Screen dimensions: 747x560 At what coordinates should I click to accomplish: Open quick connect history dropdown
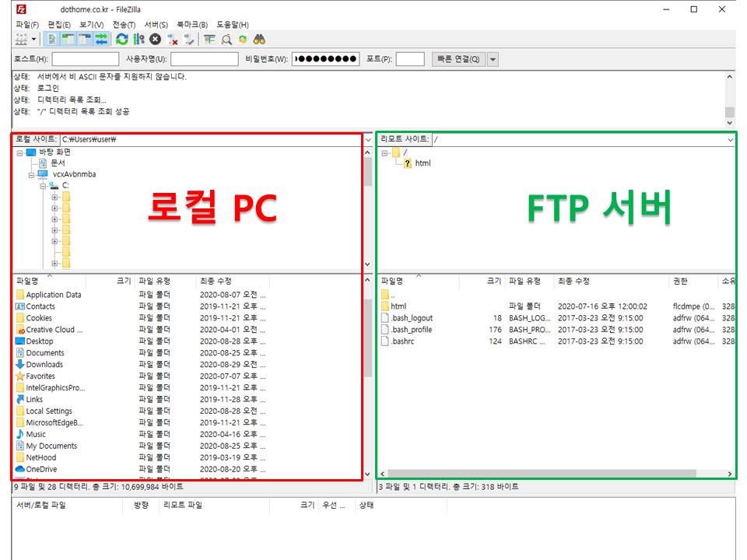493,59
